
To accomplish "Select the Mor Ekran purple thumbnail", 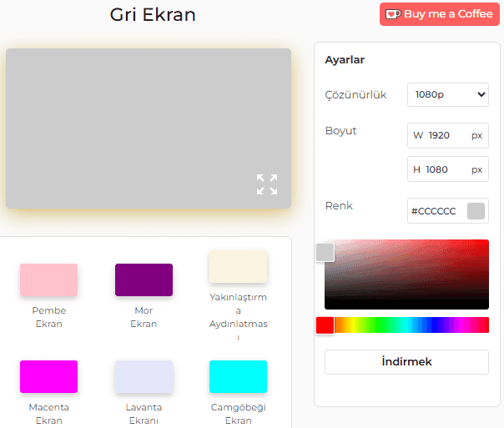I will click(x=144, y=279).
